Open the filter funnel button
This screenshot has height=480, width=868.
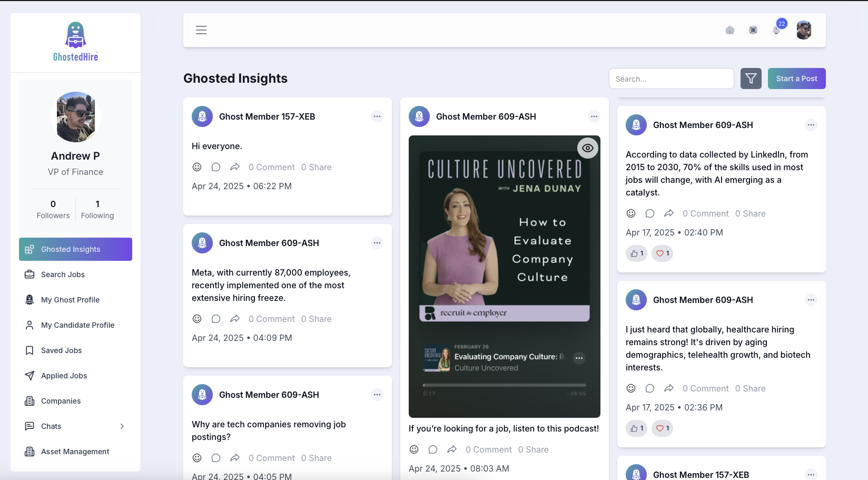(751, 79)
